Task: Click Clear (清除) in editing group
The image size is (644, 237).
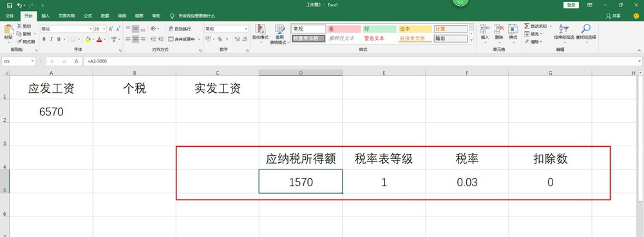Action: pyautogui.click(x=533, y=41)
